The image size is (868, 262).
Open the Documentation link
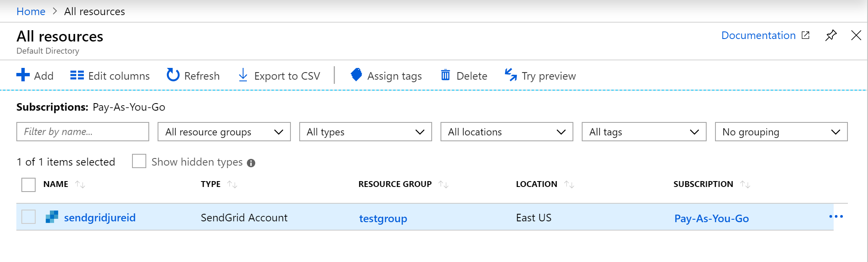tap(758, 35)
